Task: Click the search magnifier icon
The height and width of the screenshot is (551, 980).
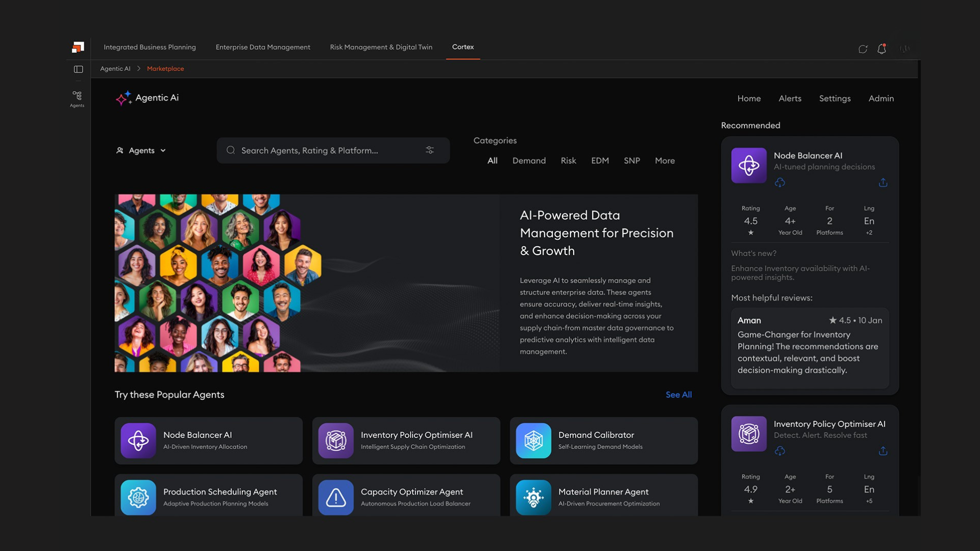Action: pyautogui.click(x=231, y=150)
